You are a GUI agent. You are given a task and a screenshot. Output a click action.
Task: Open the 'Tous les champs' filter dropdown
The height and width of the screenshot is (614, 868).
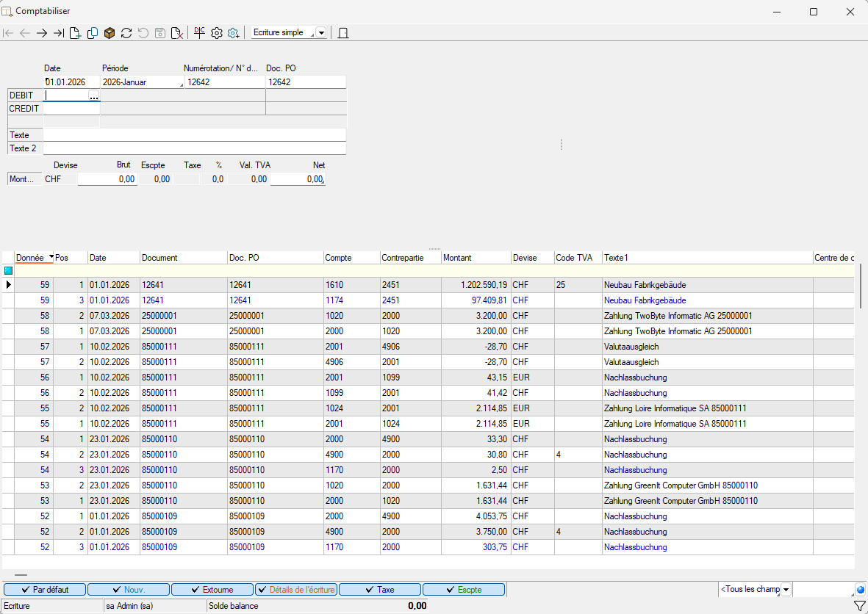[x=786, y=589]
